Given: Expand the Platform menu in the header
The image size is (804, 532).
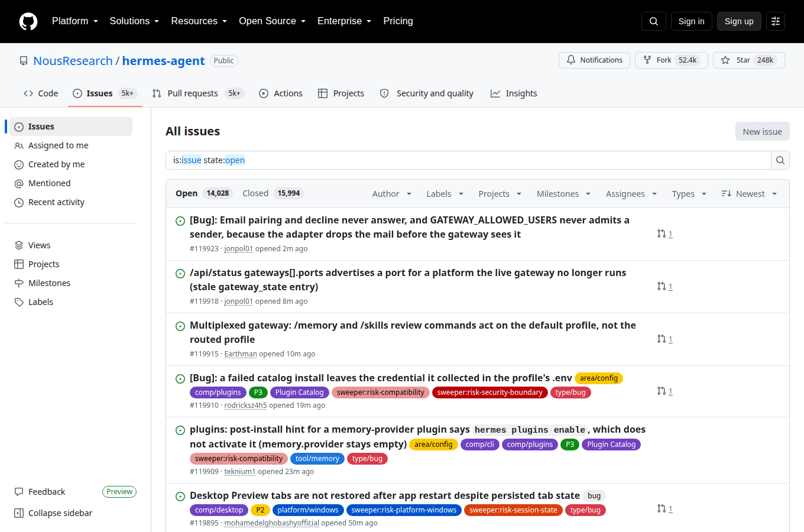Looking at the screenshot, I should tap(75, 21).
